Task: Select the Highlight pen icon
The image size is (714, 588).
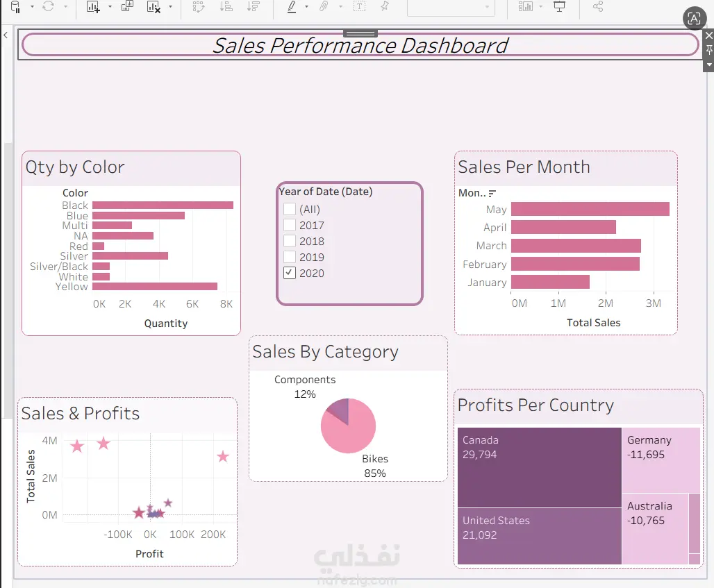Action: click(292, 6)
